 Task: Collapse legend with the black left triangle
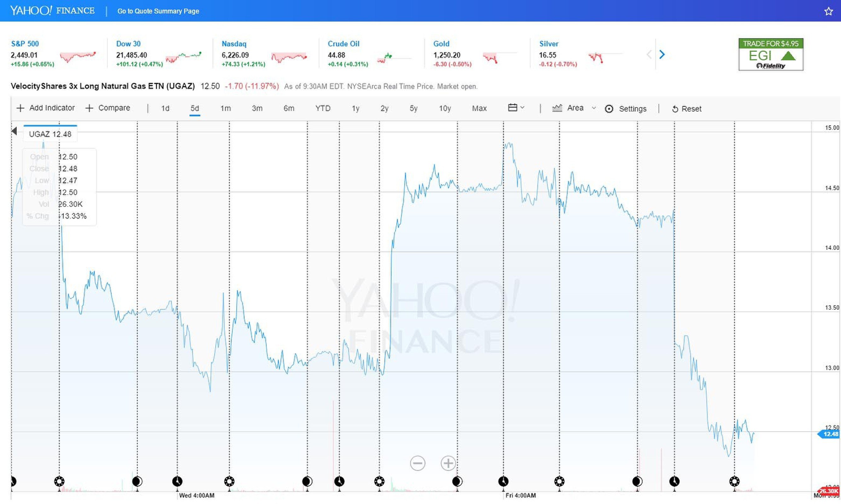click(14, 131)
